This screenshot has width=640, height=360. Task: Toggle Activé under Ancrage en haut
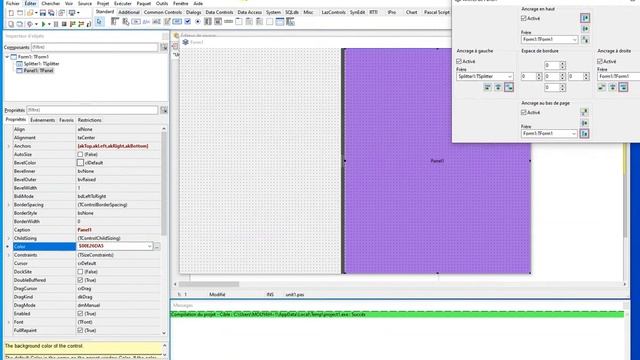point(524,18)
